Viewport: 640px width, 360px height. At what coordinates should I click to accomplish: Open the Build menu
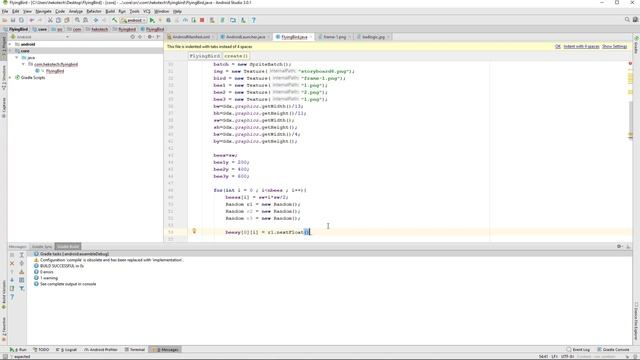110,11
